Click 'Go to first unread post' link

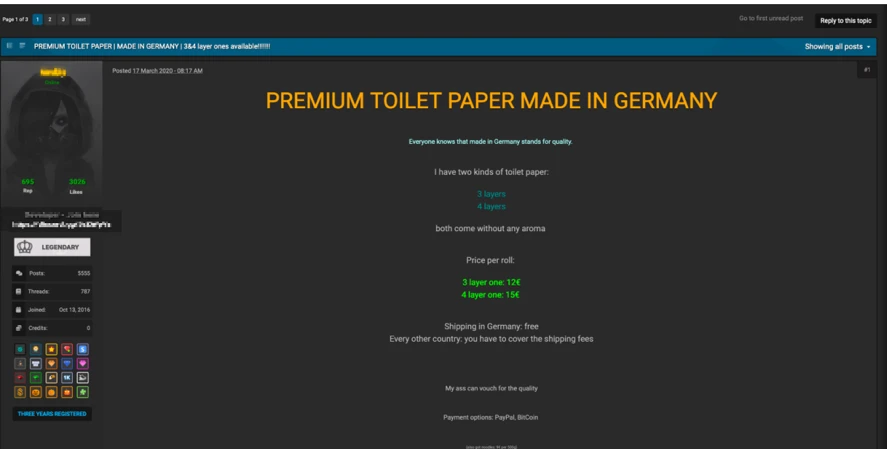point(771,19)
